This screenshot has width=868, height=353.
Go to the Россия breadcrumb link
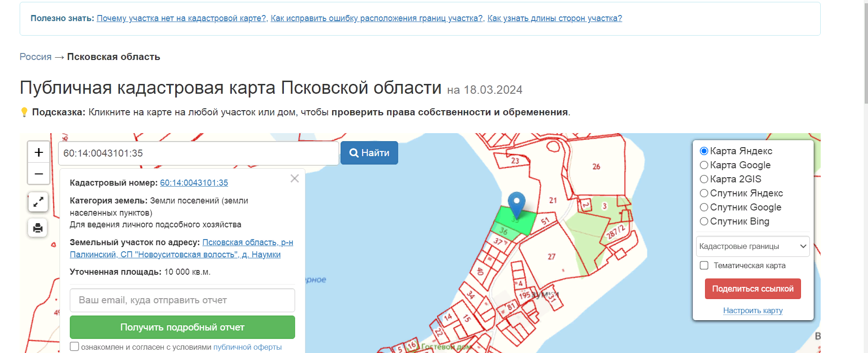point(36,57)
